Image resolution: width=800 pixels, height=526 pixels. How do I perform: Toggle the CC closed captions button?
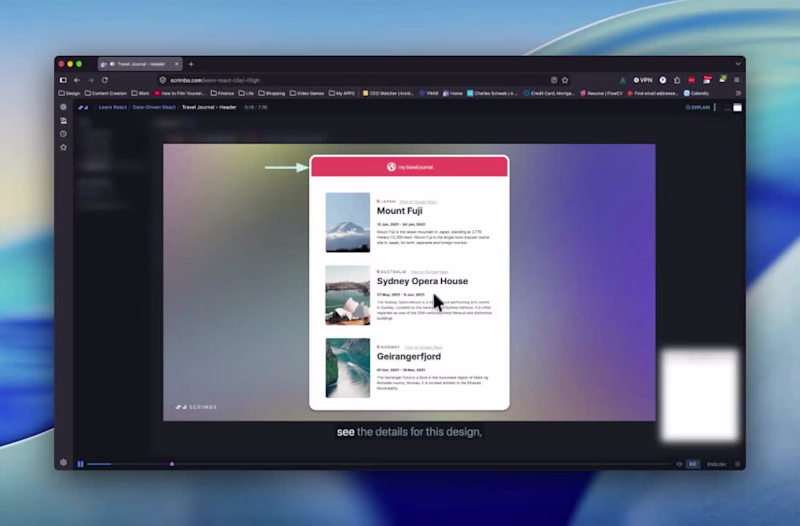pos(693,464)
